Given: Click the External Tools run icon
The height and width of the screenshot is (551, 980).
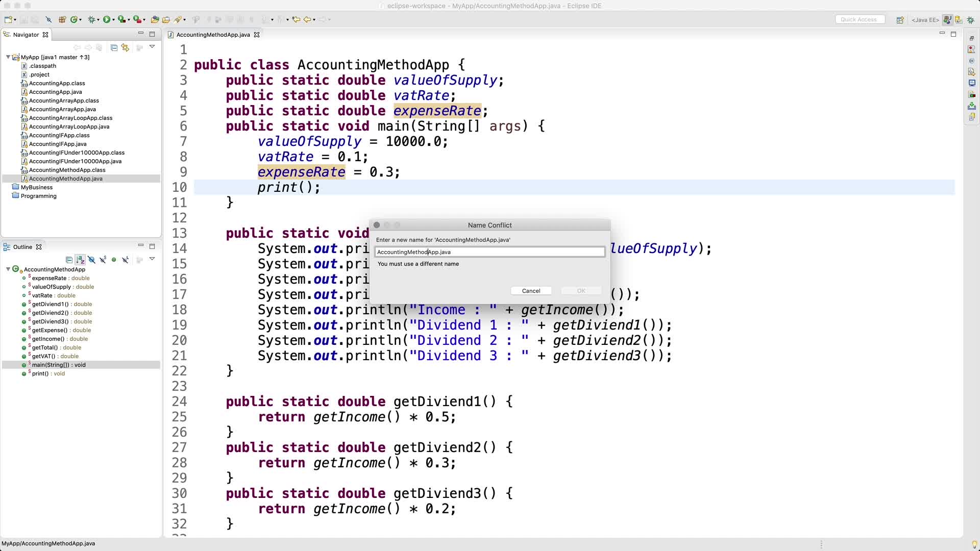Looking at the screenshot, I should pos(137,20).
